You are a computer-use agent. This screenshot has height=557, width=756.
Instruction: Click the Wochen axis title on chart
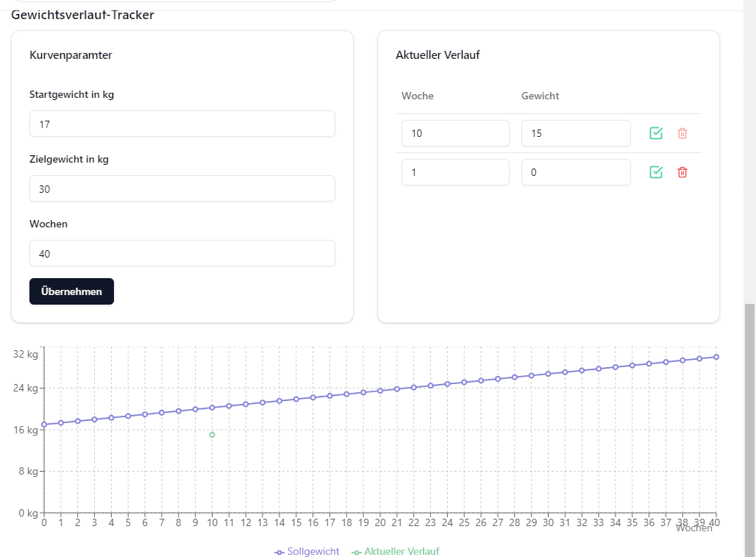[x=693, y=528]
